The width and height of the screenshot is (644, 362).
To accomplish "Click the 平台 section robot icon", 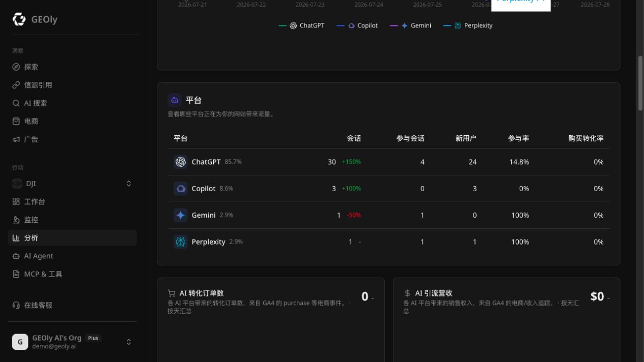I will tap(175, 100).
